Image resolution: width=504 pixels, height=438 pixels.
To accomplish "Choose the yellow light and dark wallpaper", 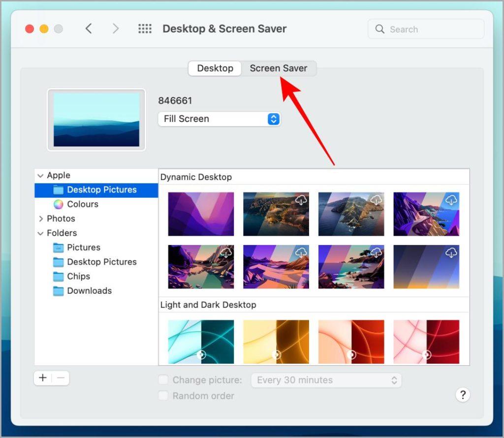I will (x=276, y=342).
